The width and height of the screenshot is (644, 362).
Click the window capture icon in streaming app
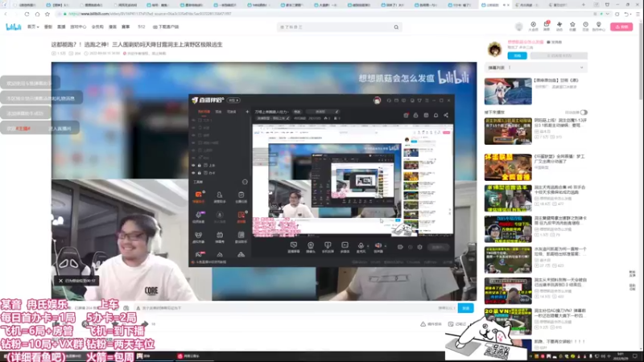[x=293, y=245]
